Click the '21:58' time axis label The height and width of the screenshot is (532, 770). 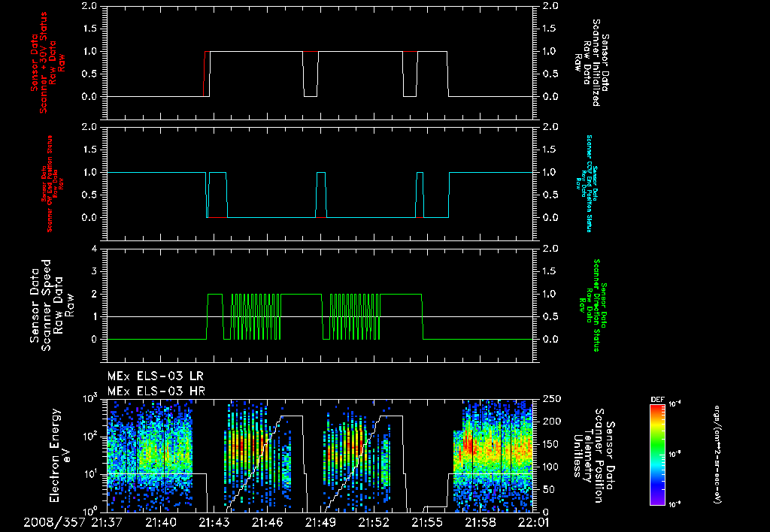click(480, 523)
